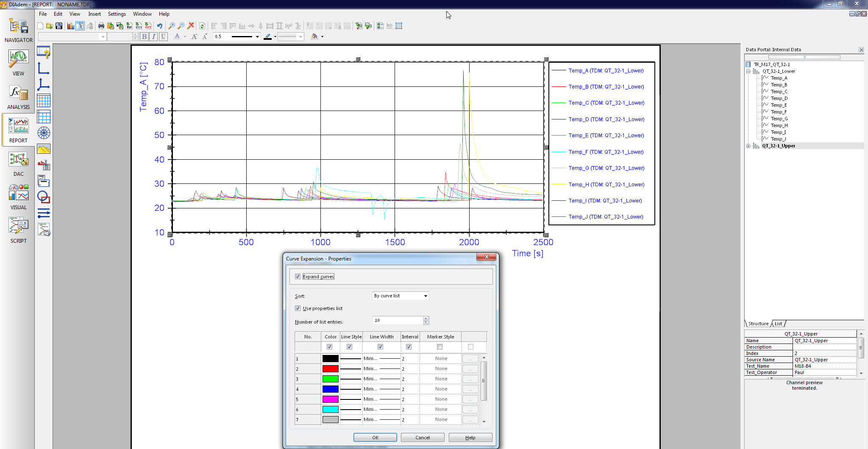Refresh the report display

pyautogui.click(x=202, y=26)
